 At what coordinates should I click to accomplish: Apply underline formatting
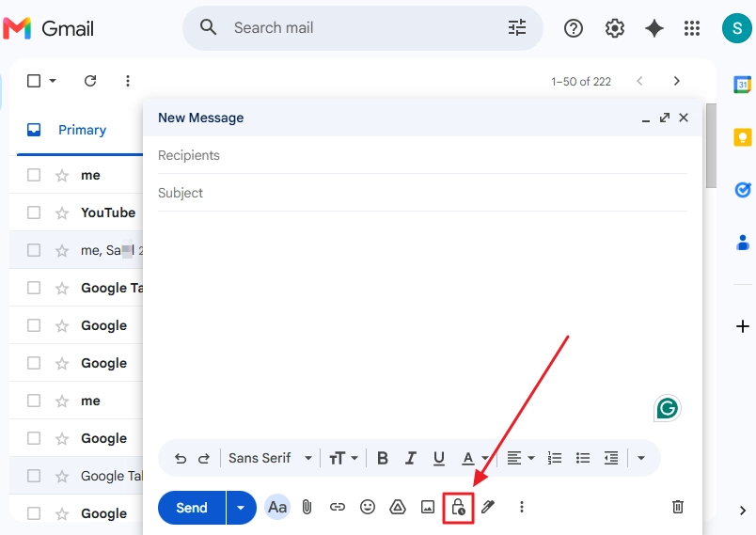click(x=439, y=458)
